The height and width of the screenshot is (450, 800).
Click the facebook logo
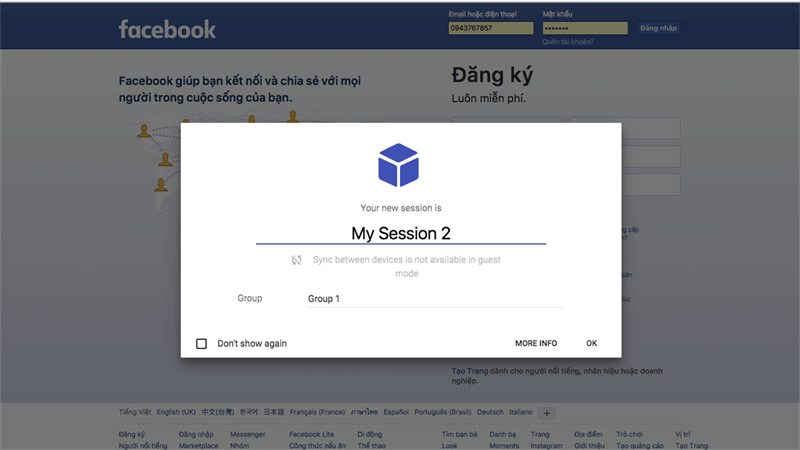(x=167, y=30)
